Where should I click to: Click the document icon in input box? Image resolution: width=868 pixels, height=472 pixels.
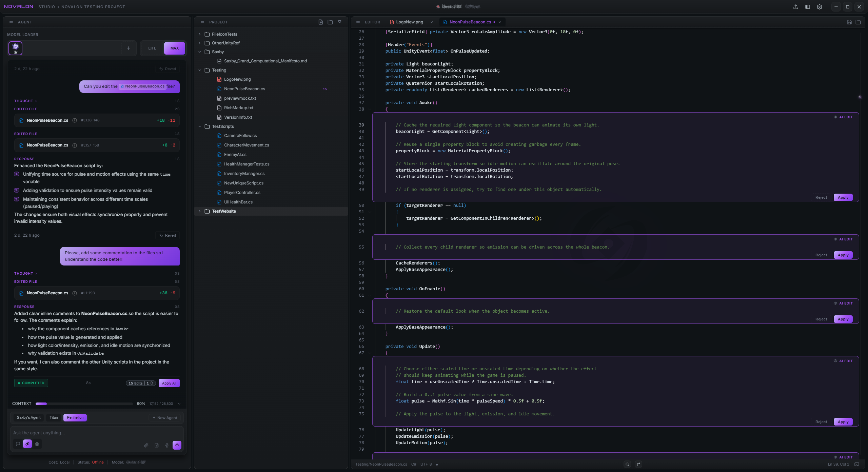coord(157,445)
